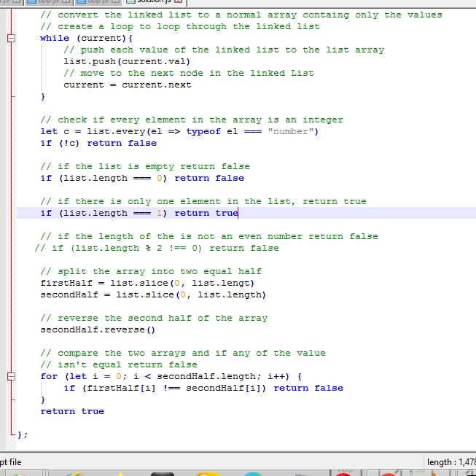
Task: Click the closing '};' at end of function
Action: point(23,434)
